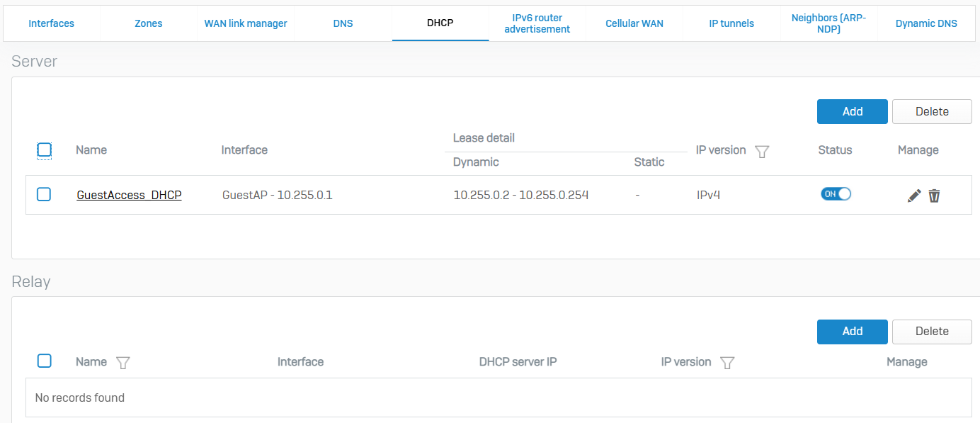Tick the Relay table select-all checkbox

click(x=44, y=361)
